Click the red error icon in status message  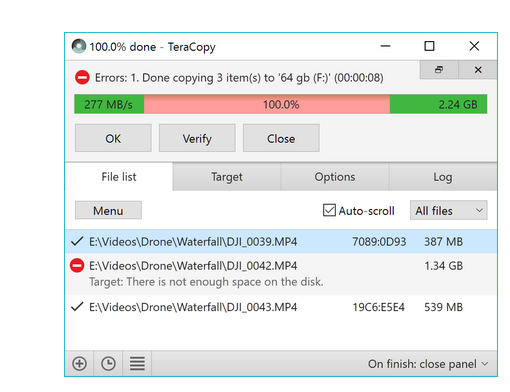(82, 78)
